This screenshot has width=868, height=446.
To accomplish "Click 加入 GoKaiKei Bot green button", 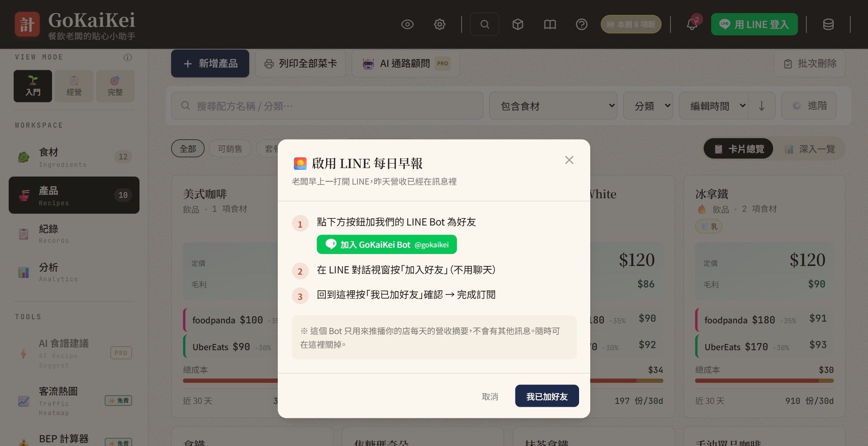I will [386, 244].
